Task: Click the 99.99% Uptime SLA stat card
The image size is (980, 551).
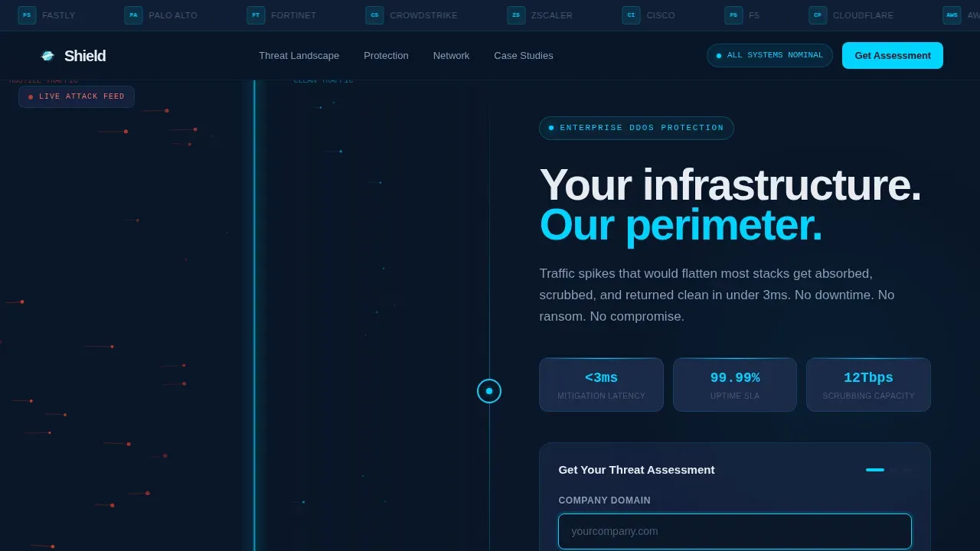Action: tap(735, 385)
